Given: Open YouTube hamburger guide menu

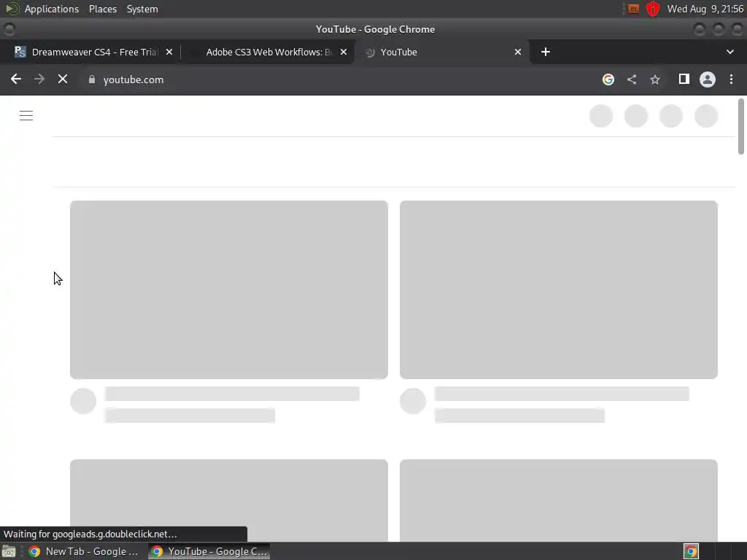Looking at the screenshot, I should (26, 116).
